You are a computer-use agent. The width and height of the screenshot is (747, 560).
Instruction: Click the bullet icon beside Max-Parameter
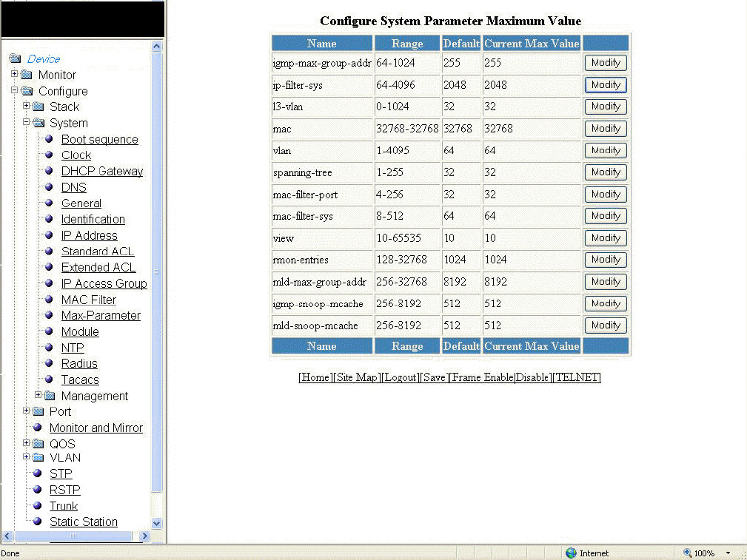coord(49,315)
